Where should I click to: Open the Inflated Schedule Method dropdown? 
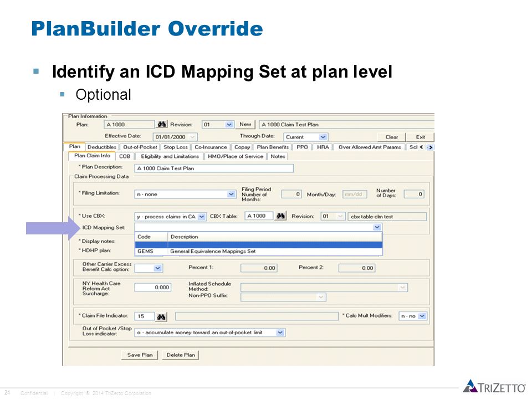(x=402, y=288)
